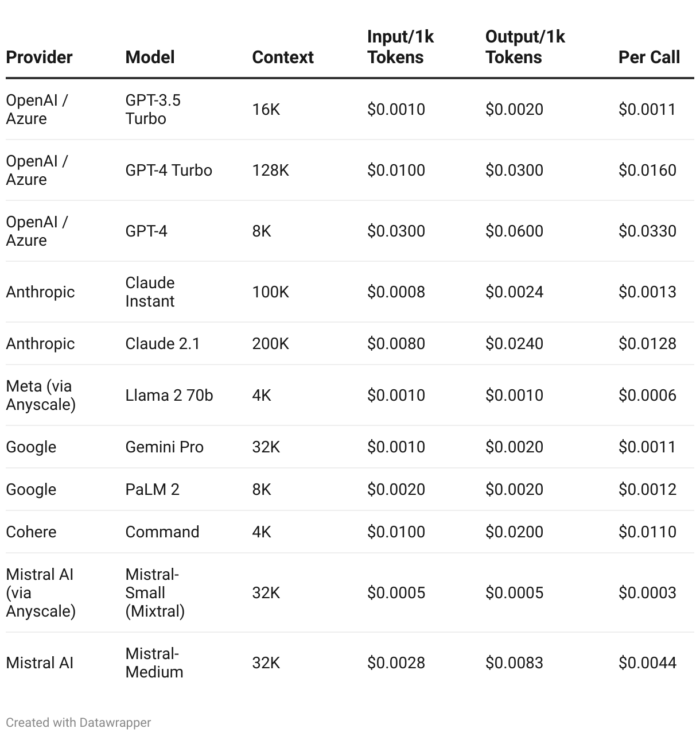
Task: Click the Mistral-Small (Mixtral) model cell
Action: pyautogui.click(x=155, y=592)
